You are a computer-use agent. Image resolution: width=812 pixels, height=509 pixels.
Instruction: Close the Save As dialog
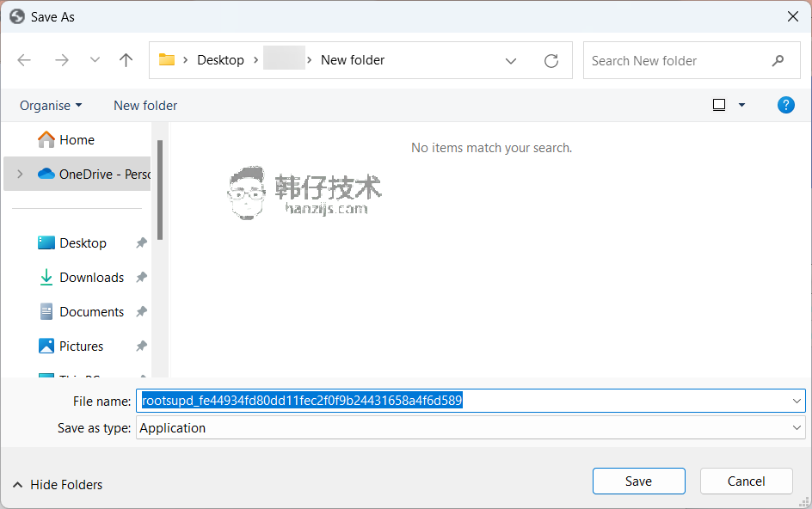tap(793, 16)
